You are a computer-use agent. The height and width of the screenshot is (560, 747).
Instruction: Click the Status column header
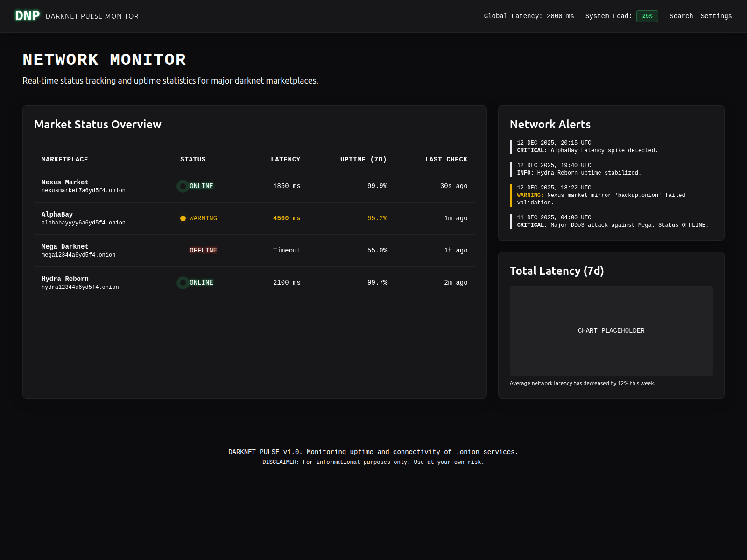coord(193,160)
